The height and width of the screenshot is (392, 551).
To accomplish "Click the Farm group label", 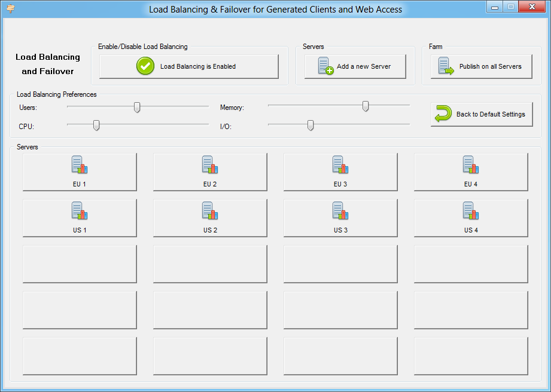I will click(436, 47).
